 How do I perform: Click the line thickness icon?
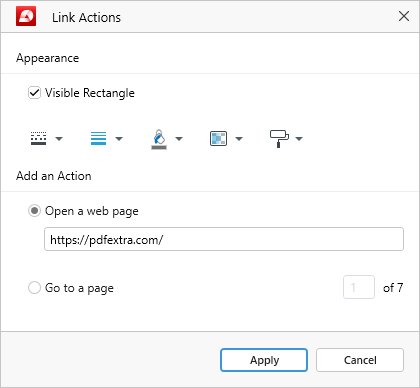[99, 138]
